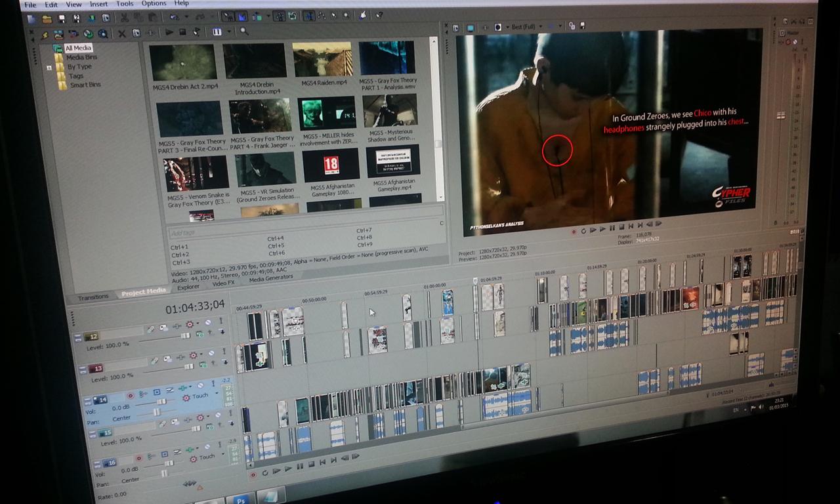This screenshot has height=504, width=840.
Task: Click the Undo arrow icon in main toolbar
Action: pyautogui.click(x=174, y=17)
